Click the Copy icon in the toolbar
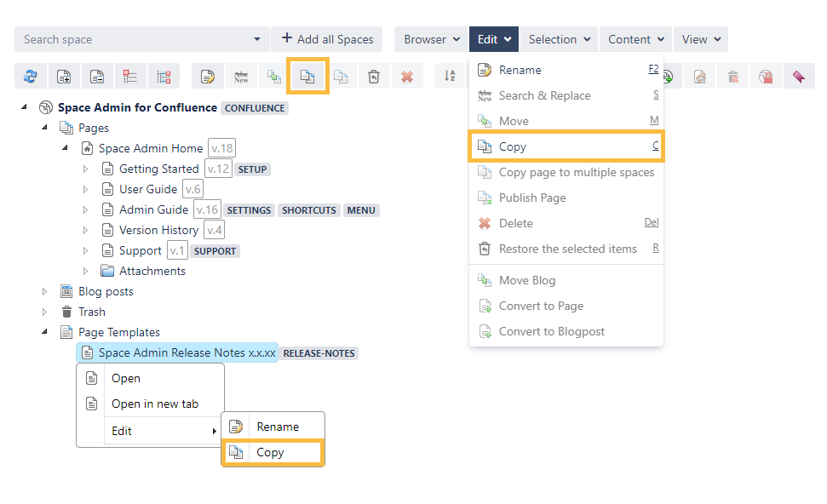This screenshot has width=827, height=504. pos(307,77)
